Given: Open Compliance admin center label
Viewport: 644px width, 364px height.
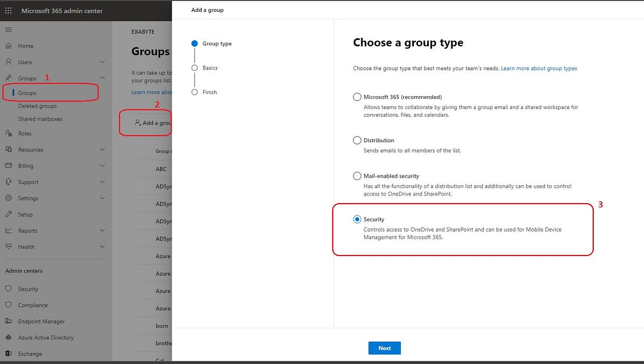Looking at the screenshot, I should pyautogui.click(x=33, y=305).
